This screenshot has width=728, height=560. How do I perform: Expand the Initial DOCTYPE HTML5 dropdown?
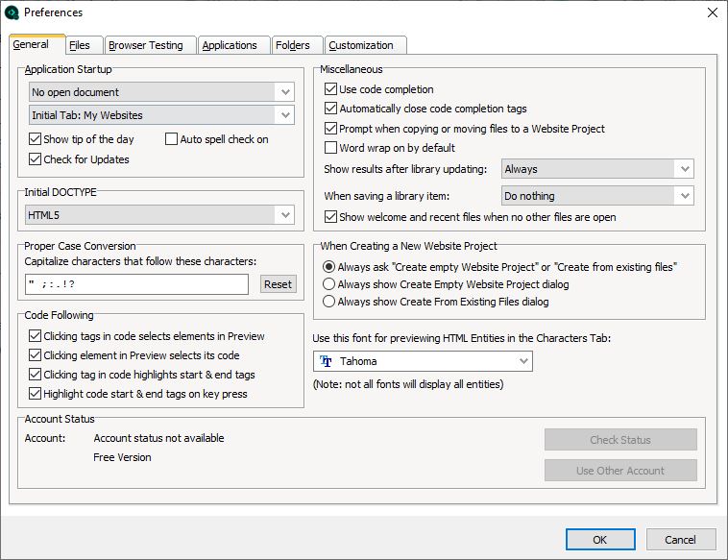click(x=159, y=215)
